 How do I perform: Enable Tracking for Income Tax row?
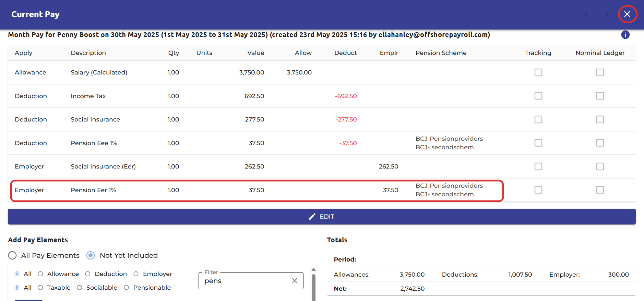pos(538,96)
